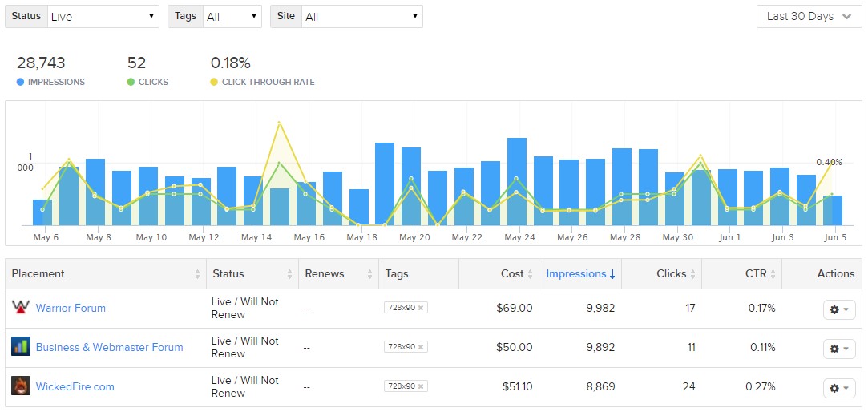The image size is (868, 412).
Task: Open the Last 30 Days date range
Action: pyautogui.click(x=809, y=17)
